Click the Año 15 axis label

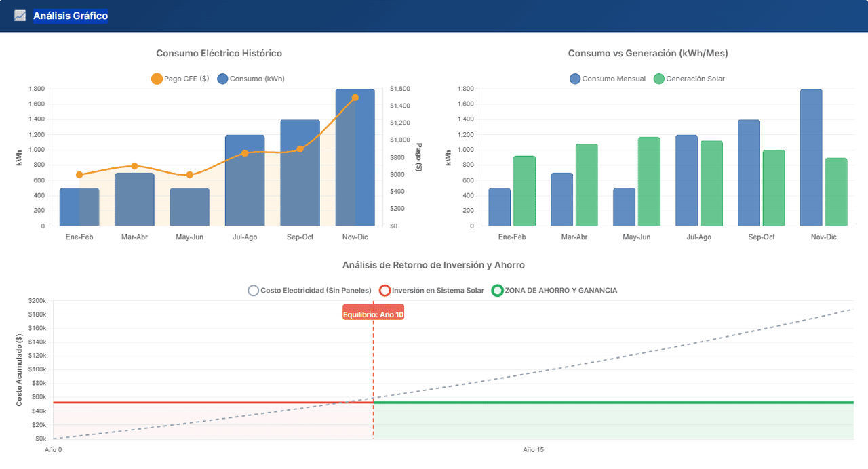(x=534, y=449)
